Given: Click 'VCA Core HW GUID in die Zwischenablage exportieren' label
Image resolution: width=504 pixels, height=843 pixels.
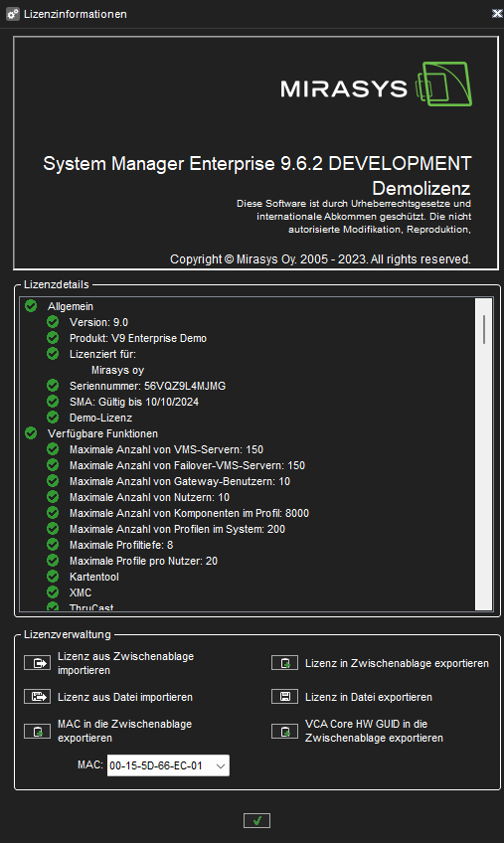Looking at the screenshot, I should pyautogui.click(x=375, y=732).
